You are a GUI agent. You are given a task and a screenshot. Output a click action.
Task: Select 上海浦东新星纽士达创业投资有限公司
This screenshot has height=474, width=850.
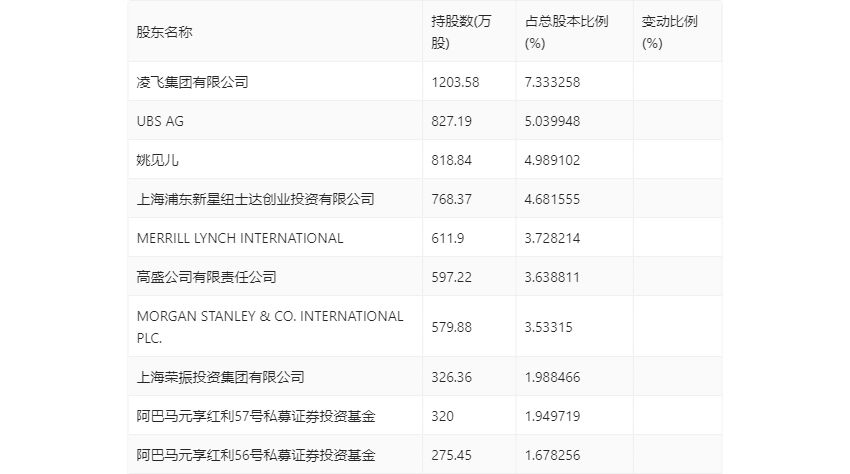pos(255,199)
